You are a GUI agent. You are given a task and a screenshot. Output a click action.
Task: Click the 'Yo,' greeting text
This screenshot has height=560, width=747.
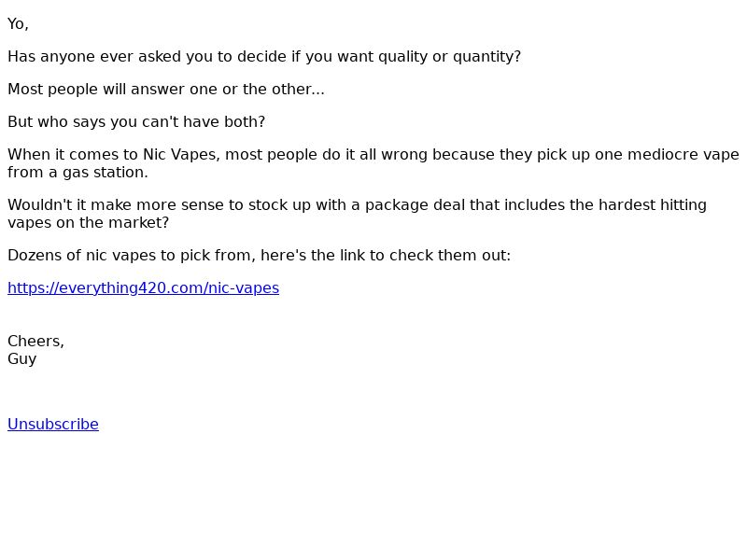[x=18, y=24]
